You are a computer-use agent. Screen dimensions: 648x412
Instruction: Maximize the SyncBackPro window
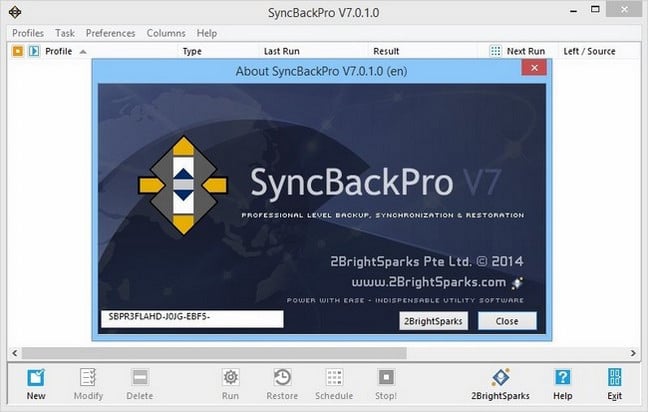pyautogui.click(x=595, y=10)
